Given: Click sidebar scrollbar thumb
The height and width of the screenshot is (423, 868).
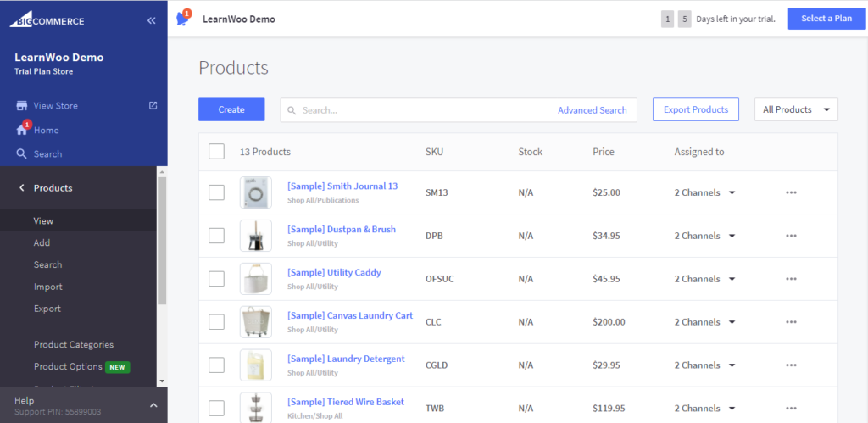Looking at the screenshot, I should pos(162,240).
